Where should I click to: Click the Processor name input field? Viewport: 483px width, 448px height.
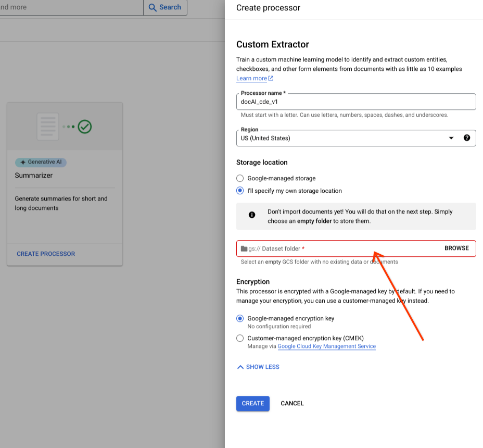coord(356,102)
